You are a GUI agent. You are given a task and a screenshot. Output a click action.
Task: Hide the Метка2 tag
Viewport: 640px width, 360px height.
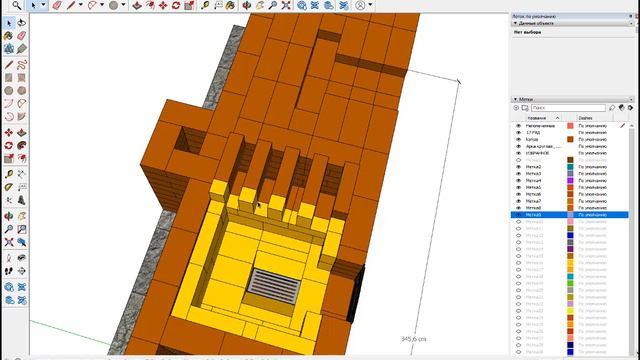click(x=518, y=167)
